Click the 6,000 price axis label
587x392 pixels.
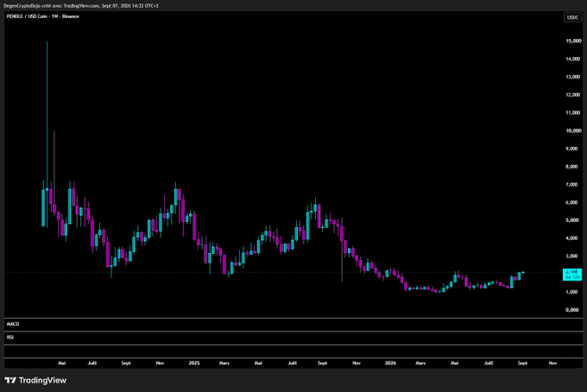[x=573, y=203]
